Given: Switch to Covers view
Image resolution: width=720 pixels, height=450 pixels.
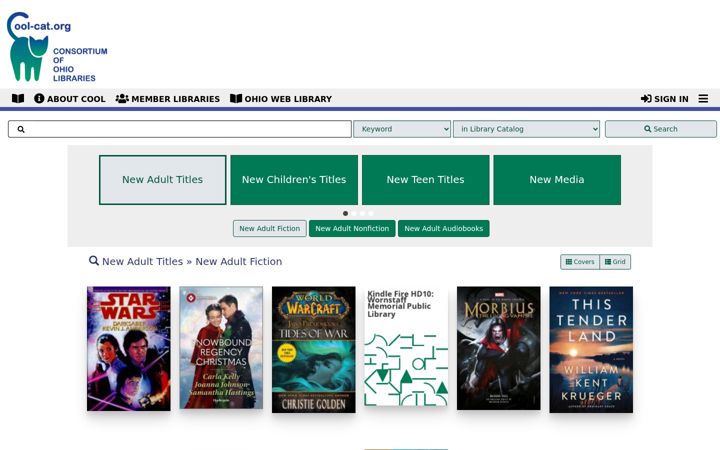Looking at the screenshot, I should click(579, 262).
